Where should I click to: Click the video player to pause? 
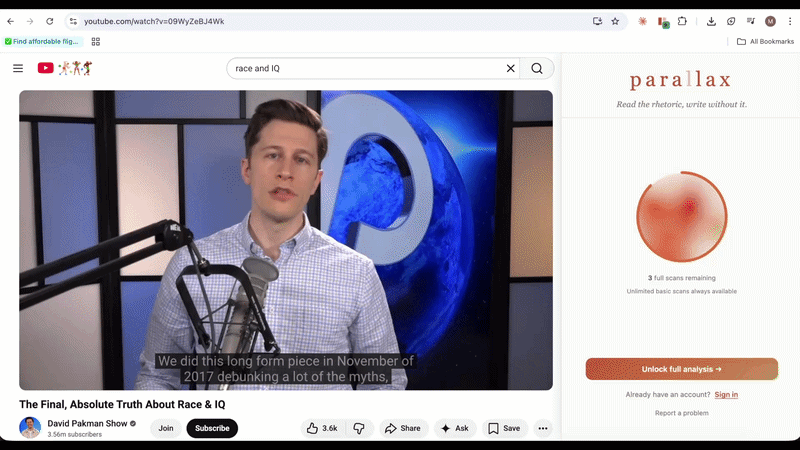(286, 240)
